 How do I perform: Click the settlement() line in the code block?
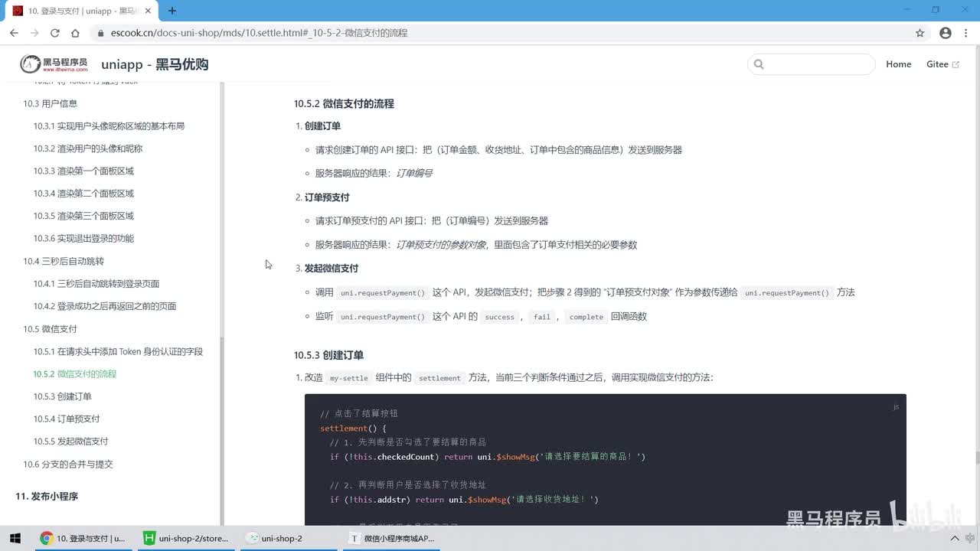354,428
